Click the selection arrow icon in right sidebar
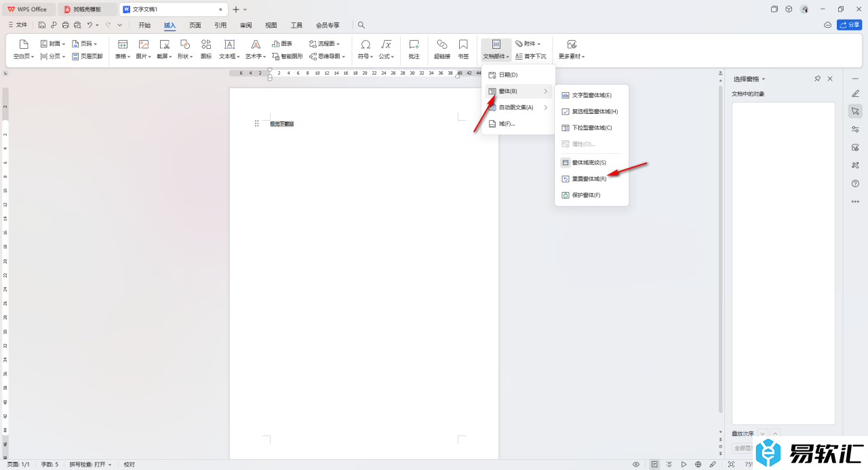The image size is (868, 470). coord(855,111)
